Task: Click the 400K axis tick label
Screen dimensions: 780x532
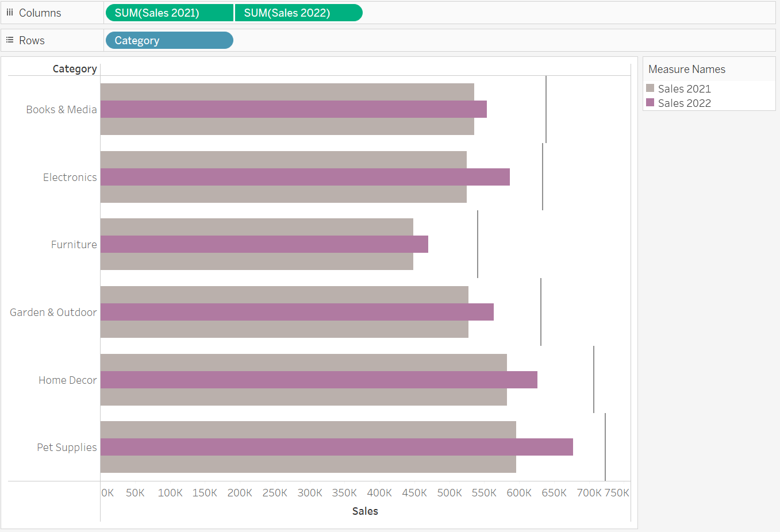Action: (x=379, y=492)
